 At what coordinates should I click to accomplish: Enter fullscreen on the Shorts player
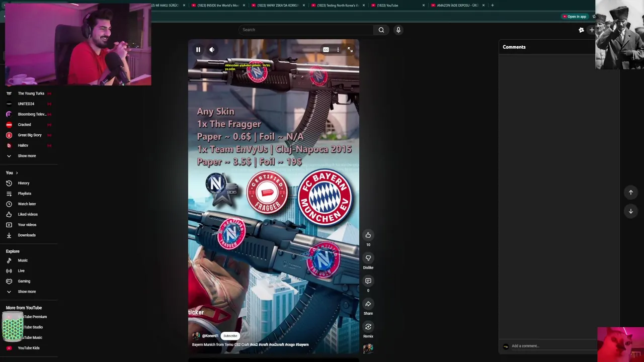point(350,50)
